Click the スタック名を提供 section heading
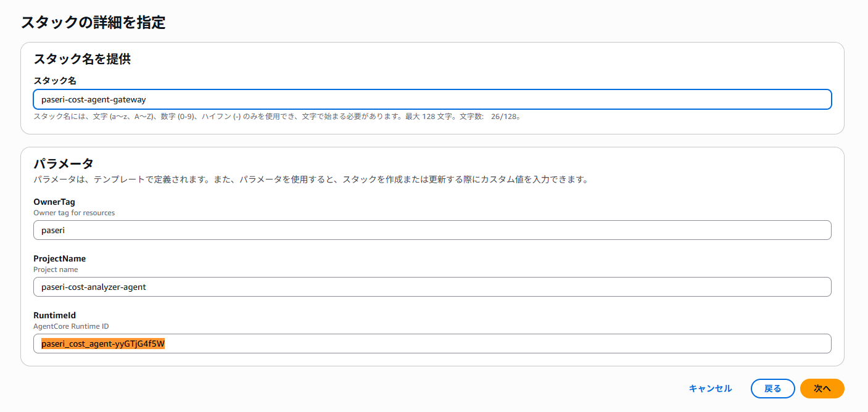Image resolution: width=868 pixels, height=412 pixels. pos(82,59)
